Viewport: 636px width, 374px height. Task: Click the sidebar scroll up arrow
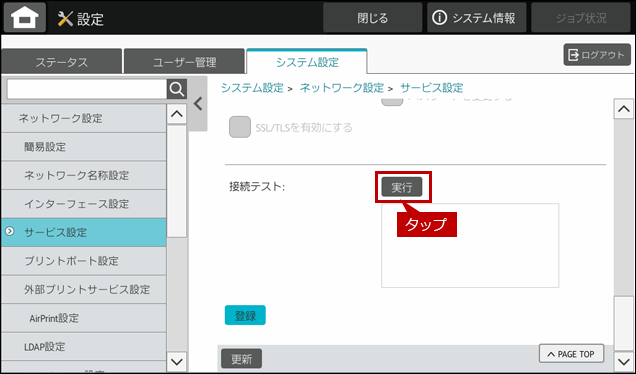pyautogui.click(x=177, y=114)
